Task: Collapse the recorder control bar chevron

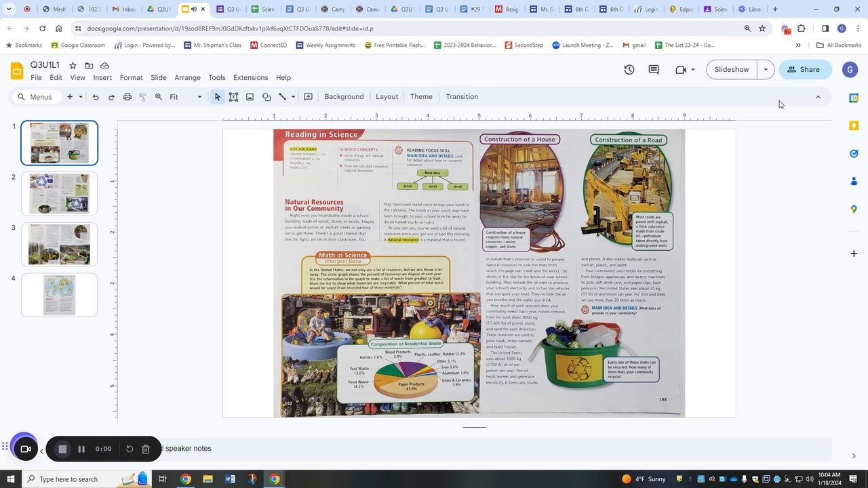Action: 42,451
